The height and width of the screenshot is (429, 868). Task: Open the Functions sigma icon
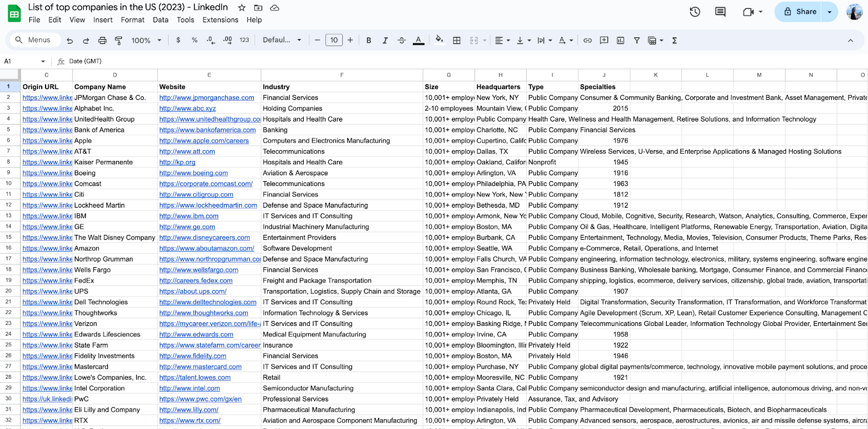pos(674,40)
